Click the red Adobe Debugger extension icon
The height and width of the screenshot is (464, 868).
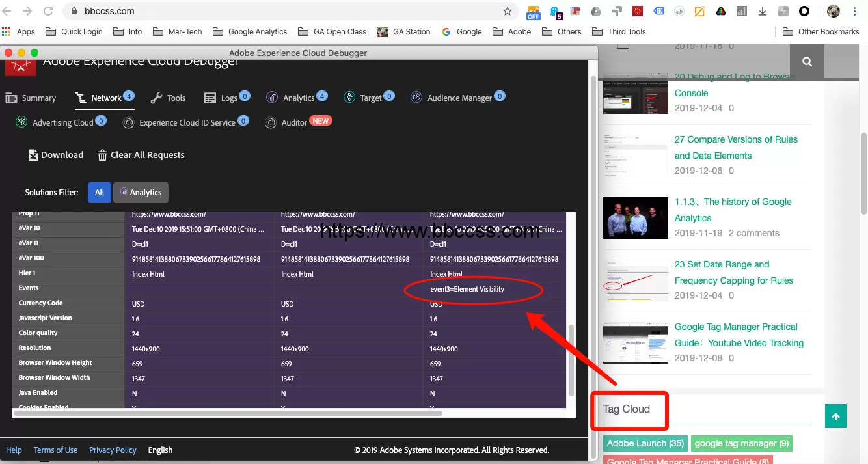point(638,11)
